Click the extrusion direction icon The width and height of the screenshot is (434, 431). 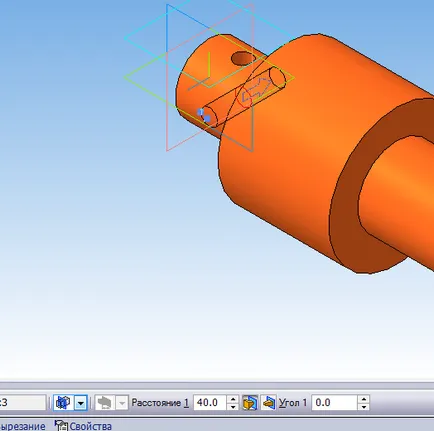tap(63, 403)
